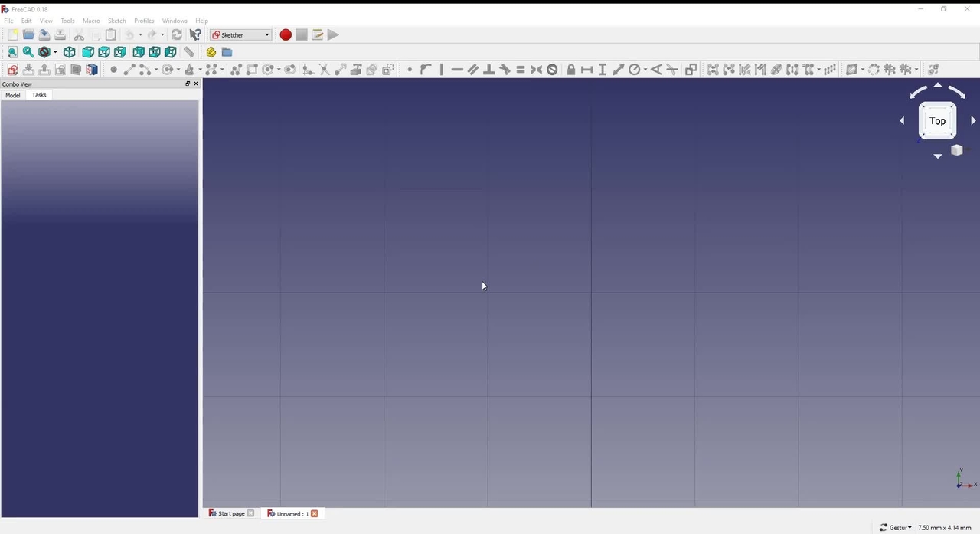Select the Create line tool
980x534 pixels.
tap(129, 70)
